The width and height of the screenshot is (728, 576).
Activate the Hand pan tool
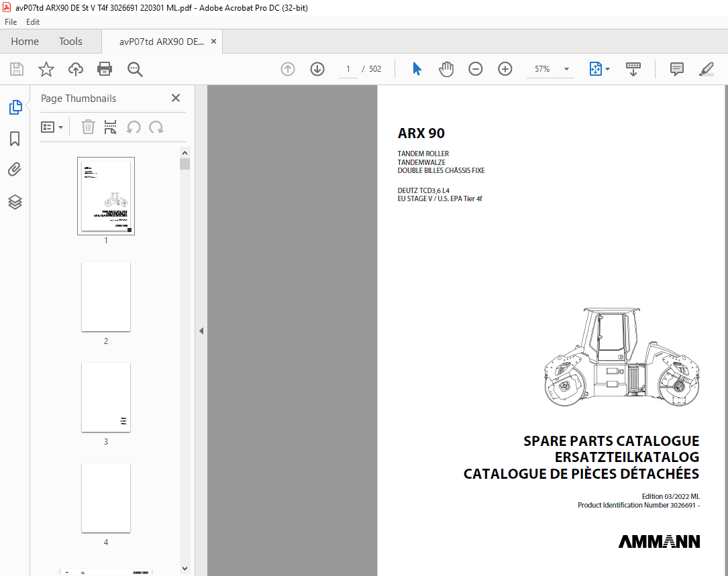(446, 69)
